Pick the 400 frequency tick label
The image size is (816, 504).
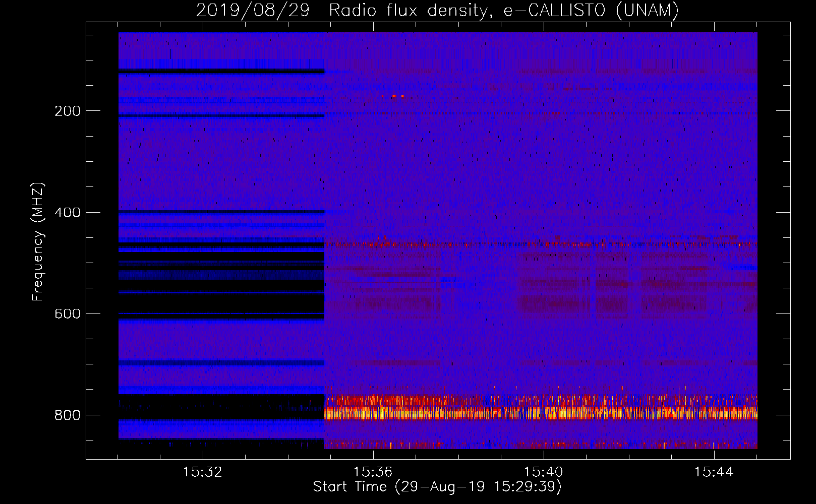click(x=68, y=212)
